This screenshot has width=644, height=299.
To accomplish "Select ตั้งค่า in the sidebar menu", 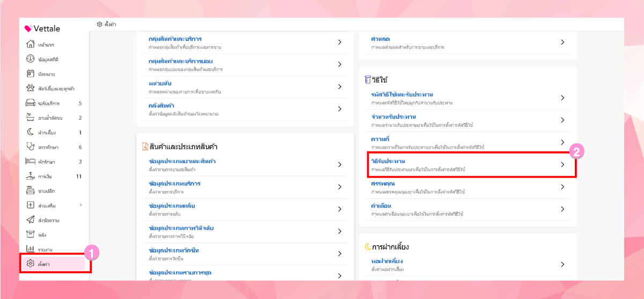I will 44,264.
